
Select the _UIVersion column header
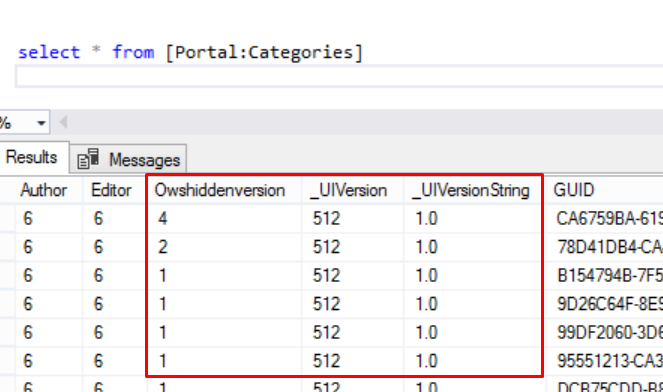pos(349,190)
